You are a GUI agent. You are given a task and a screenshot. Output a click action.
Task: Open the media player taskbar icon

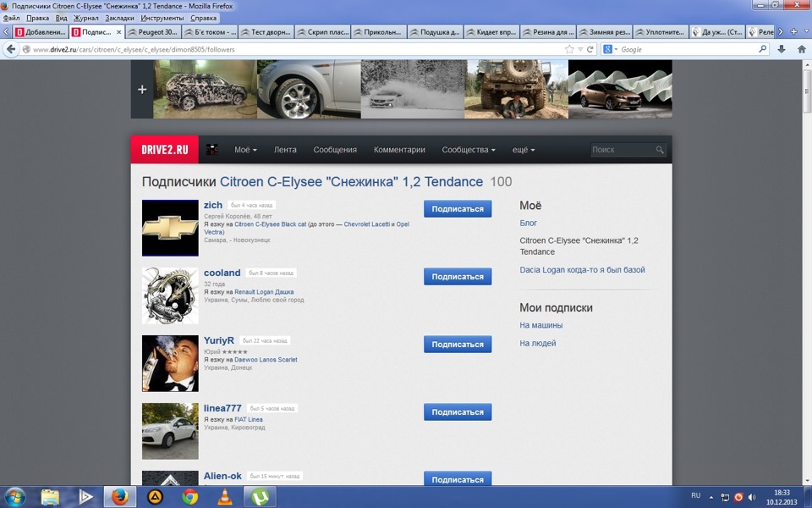(x=85, y=497)
